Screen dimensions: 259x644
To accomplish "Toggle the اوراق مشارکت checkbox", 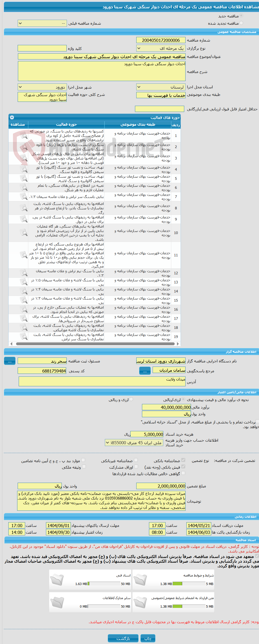I will (136, 467).
